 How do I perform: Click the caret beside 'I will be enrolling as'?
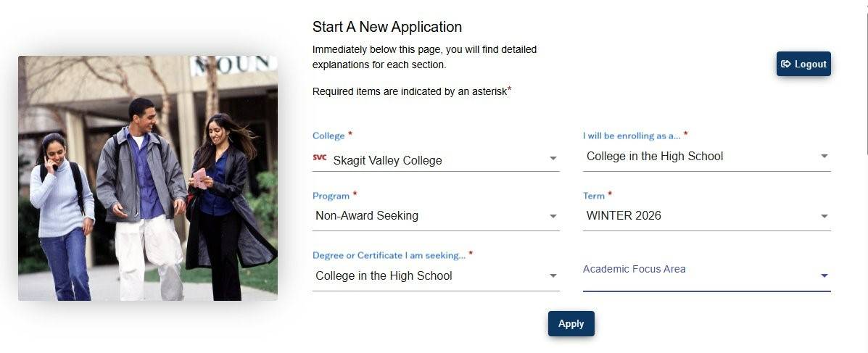click(x=824, y=157)
